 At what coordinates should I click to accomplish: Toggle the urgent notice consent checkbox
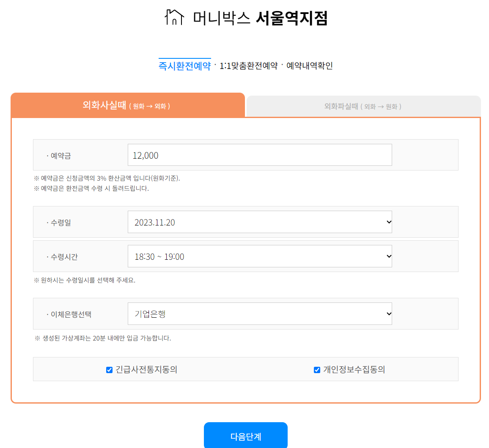coord(110,369)
